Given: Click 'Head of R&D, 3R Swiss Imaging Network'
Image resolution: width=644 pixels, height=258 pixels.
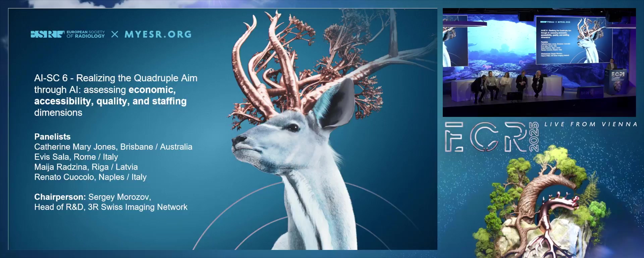Looking at the screenshot, I should 111,207.
